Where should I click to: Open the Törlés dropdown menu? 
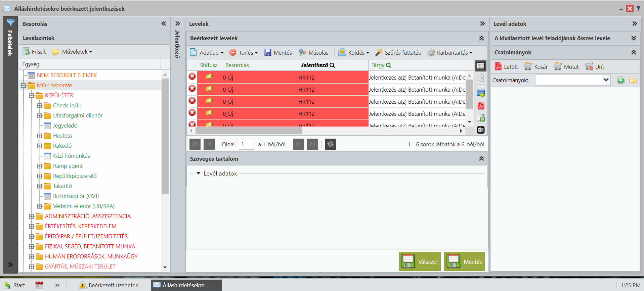click(x=248, y=53)
